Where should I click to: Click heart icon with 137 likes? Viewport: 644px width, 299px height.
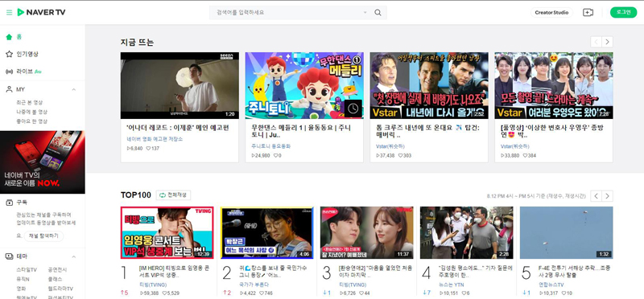click(x=148, y=149)
